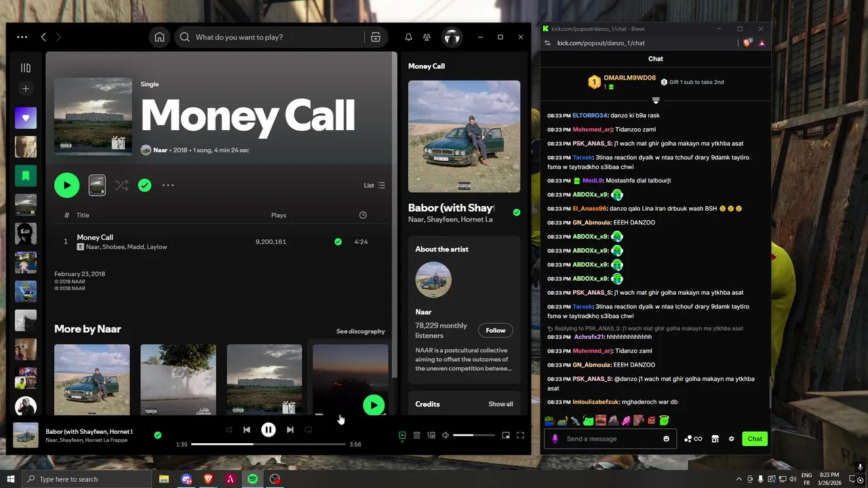
Task: Skip to the previous track
Action: pyautogui.click(x=247, y=430)
